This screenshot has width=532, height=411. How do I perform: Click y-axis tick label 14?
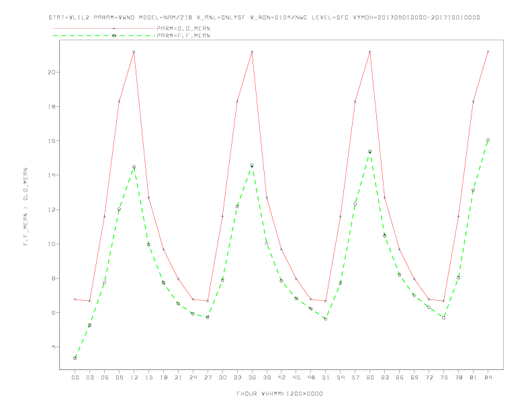[52, 175]
